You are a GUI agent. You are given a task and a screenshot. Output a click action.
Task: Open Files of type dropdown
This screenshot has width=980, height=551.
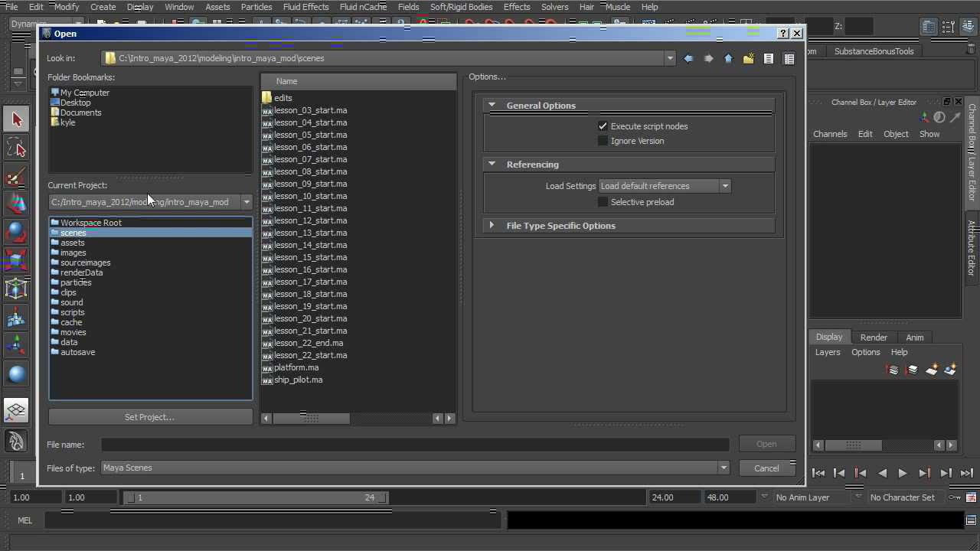point(724,468)
